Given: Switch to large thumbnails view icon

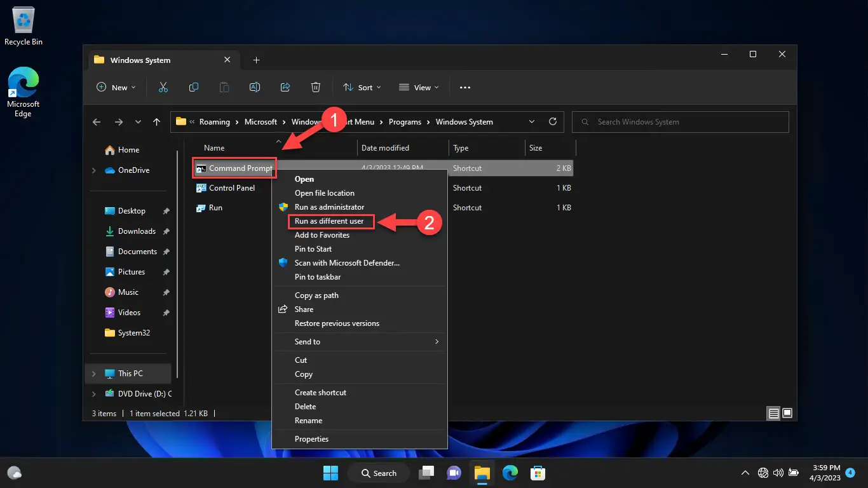Looking at the screenshot, I should tap(787, 413).
